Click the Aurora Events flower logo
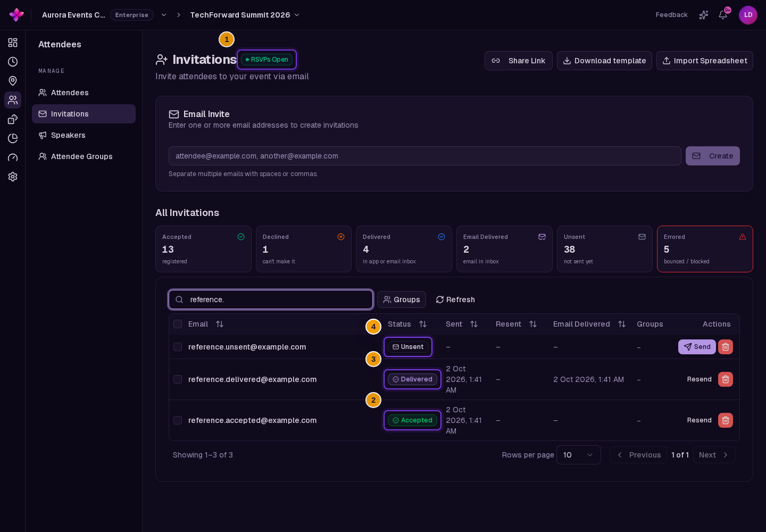 [16, 15]
